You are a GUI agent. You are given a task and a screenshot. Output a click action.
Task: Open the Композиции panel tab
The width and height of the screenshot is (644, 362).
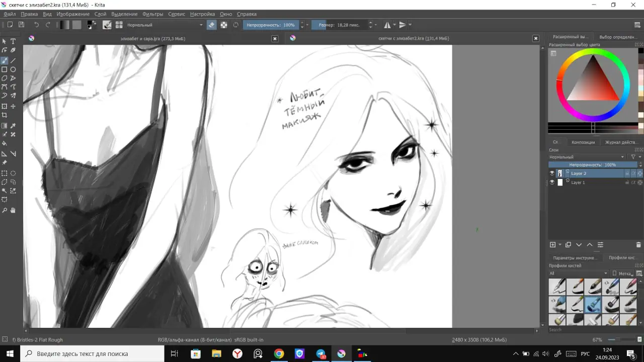[x=583, y=142]
